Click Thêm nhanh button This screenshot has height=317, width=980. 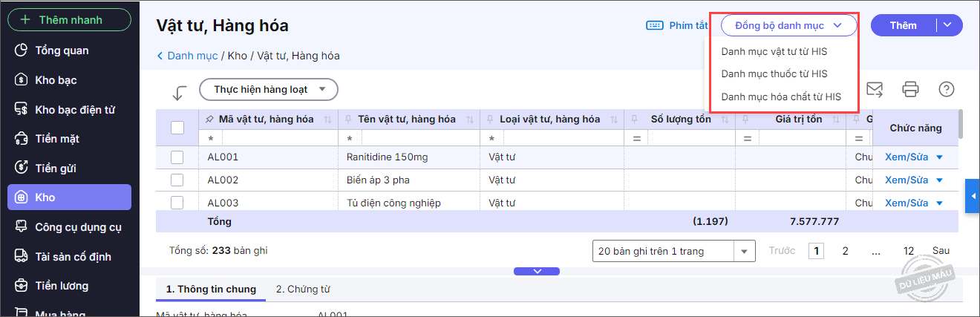(69, 20)
